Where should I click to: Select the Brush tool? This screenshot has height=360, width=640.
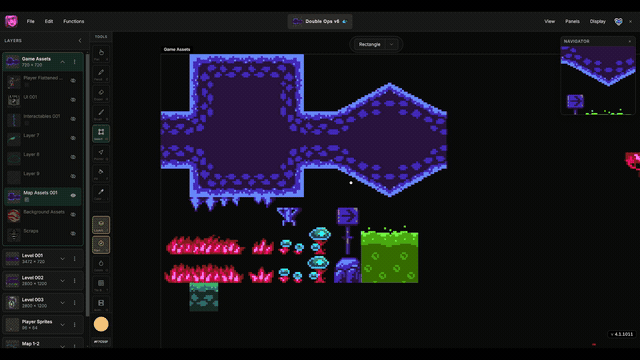(x=101, y=113)
